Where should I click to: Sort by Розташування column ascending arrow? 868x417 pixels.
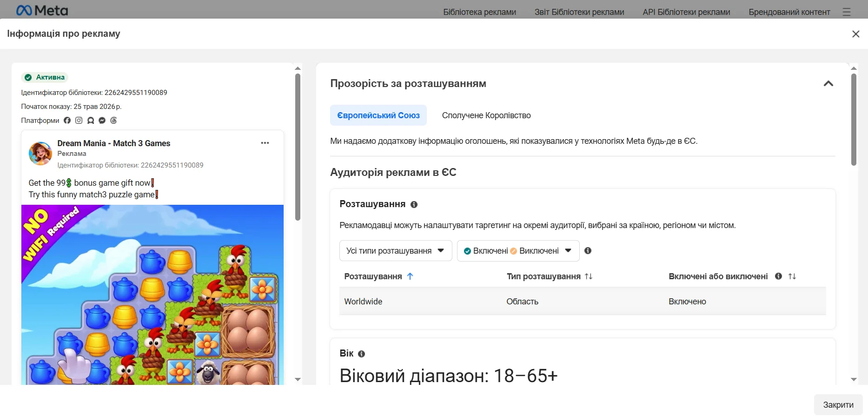[x=410, y=276]
